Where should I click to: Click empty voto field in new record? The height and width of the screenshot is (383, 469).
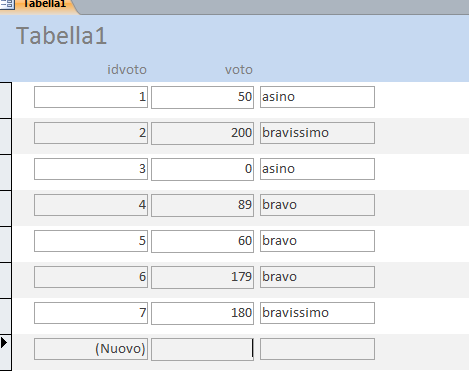[202, 349]
